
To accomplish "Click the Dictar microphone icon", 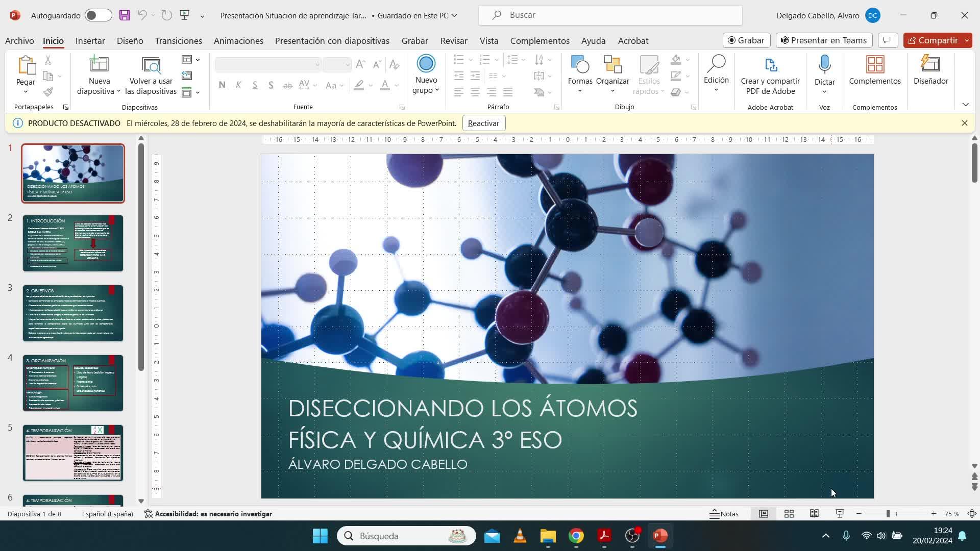I will point(824,65).
